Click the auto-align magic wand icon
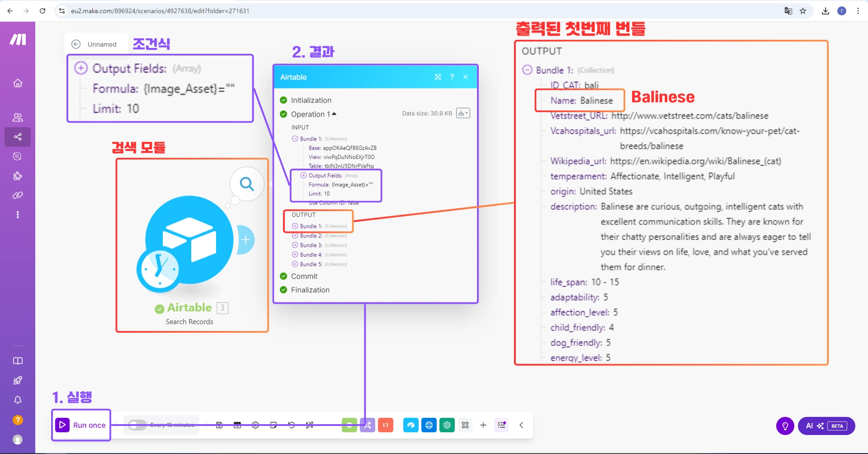The image size is (868, 454). point(310,425)
